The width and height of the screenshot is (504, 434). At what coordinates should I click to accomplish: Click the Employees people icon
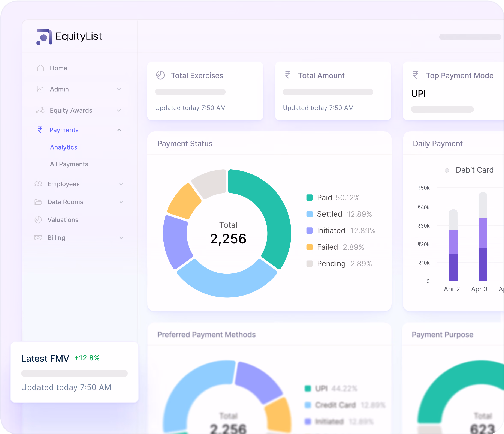(38, 184)
